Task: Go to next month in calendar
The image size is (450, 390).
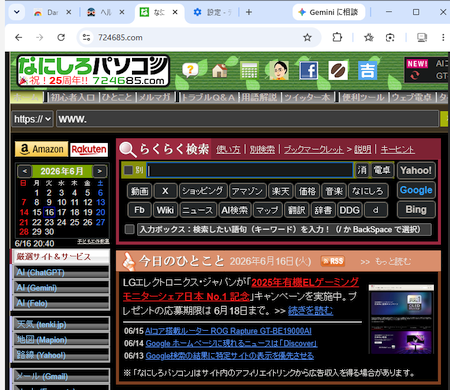Action: (99, 171)
